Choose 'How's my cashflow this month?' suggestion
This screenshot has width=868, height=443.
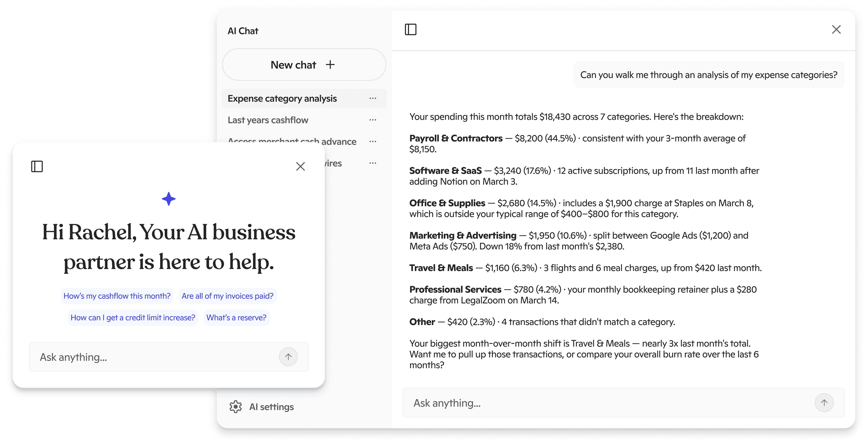117,296
